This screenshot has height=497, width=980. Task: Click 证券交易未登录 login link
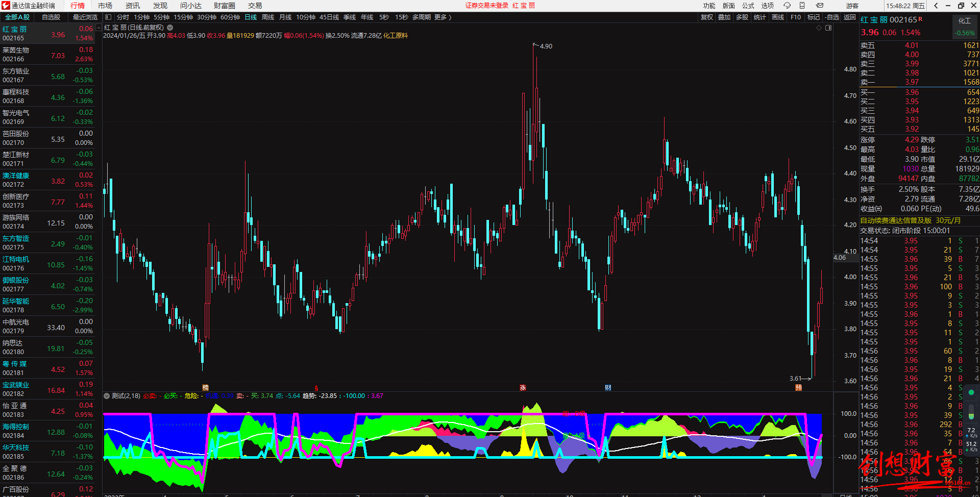pyautogui.click(x=487, y=6)
